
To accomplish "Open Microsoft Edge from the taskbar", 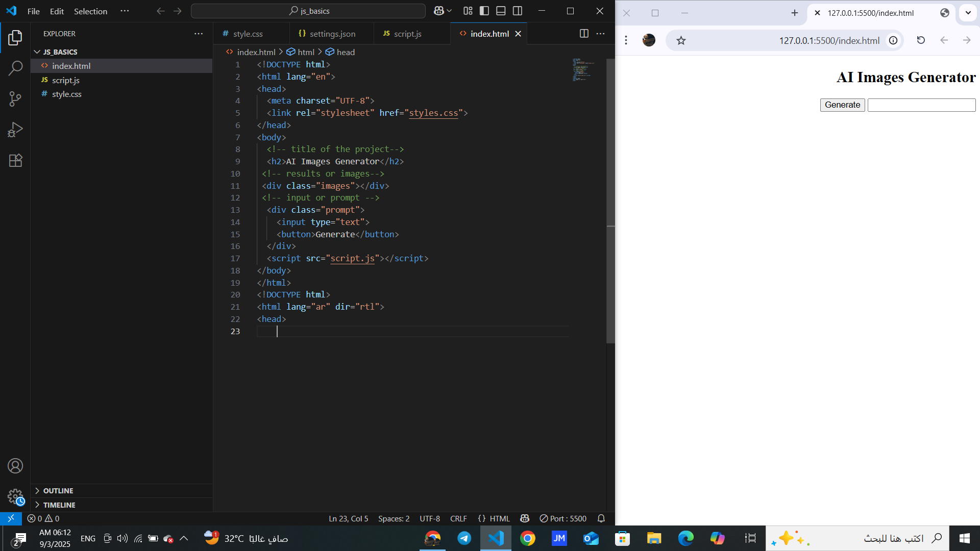I will click(685, 538).
